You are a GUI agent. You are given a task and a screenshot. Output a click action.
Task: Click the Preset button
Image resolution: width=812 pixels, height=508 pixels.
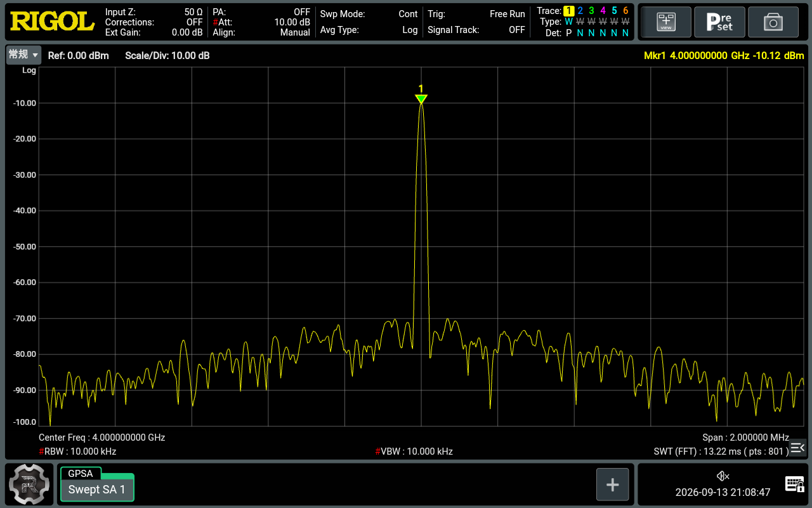click(719, 22)
